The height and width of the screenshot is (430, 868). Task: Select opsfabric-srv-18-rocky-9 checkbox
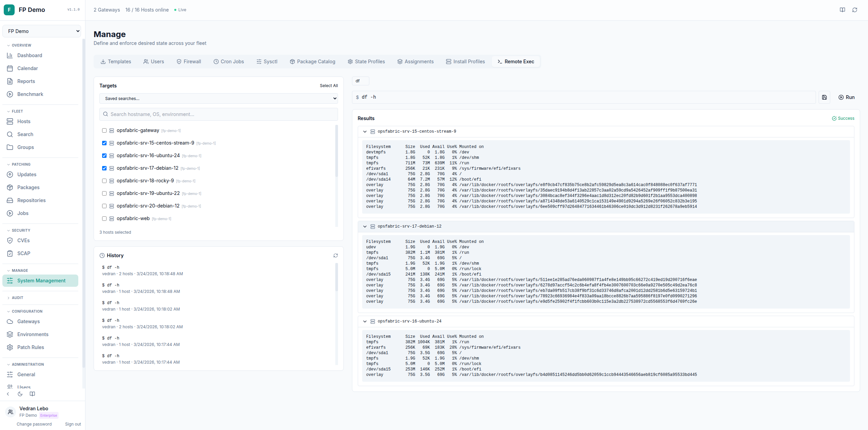pyautogui.click(x=104, y=181)
